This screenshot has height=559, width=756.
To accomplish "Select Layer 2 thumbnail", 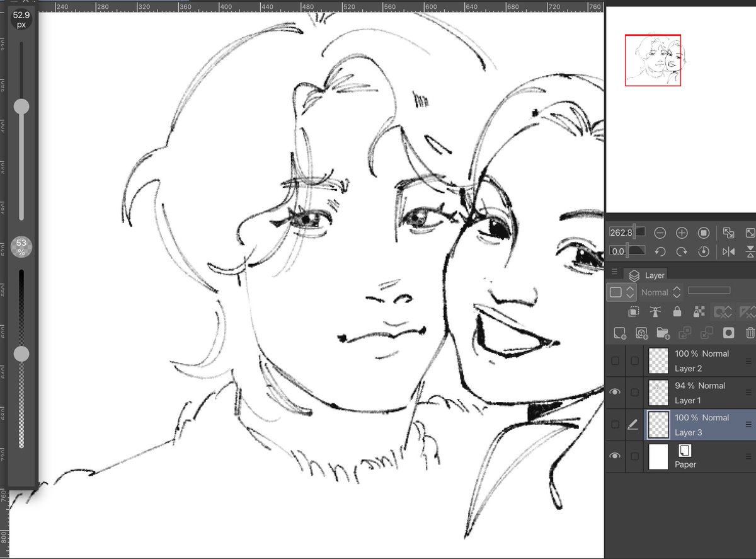I will [658, 361].
